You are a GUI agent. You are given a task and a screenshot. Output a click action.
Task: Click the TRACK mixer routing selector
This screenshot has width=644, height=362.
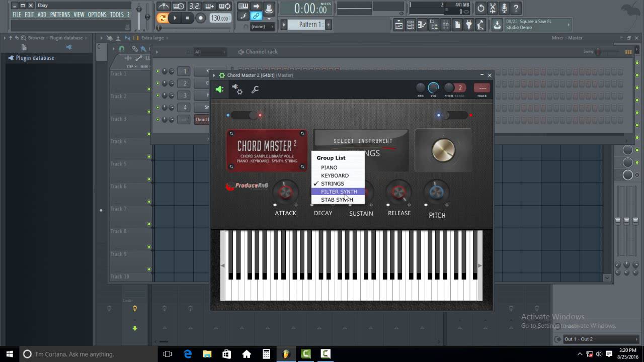pyautogui.click(x=482, y=88)
